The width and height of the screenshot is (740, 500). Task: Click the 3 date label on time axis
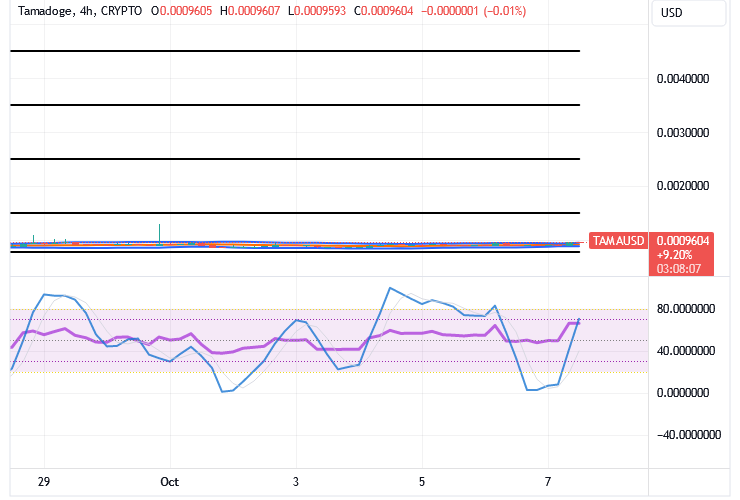click(295, 482)
